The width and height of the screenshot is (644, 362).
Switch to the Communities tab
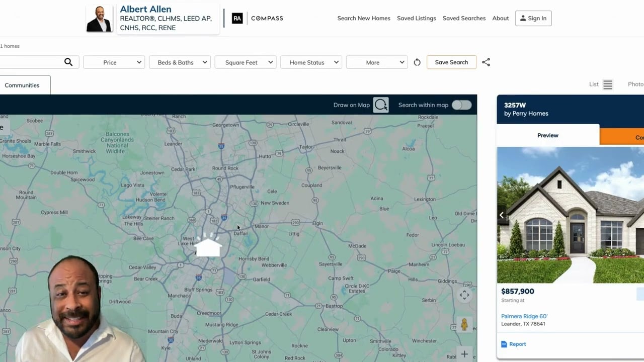point(22,85)
